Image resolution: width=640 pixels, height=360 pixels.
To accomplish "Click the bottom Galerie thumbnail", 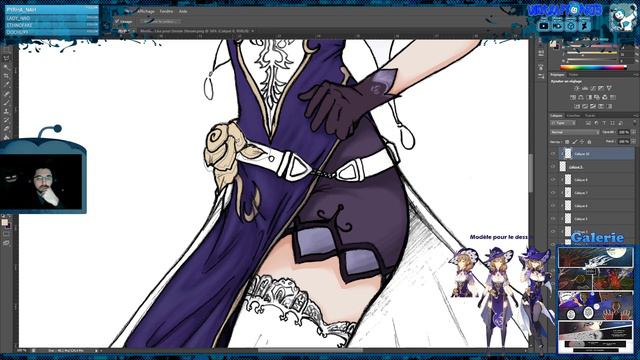I will [595, 336].
